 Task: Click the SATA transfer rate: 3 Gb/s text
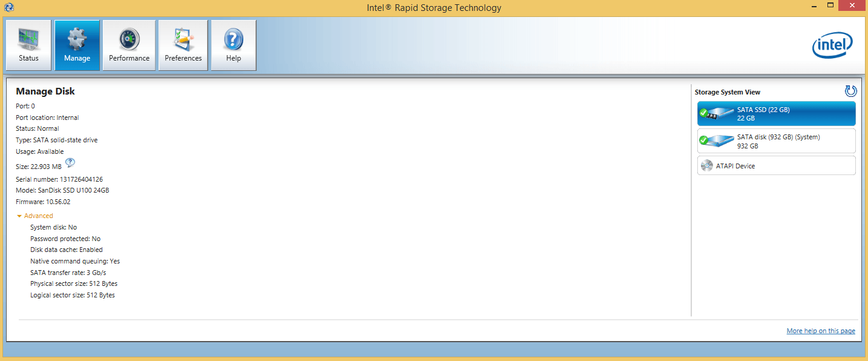(68, 273)
